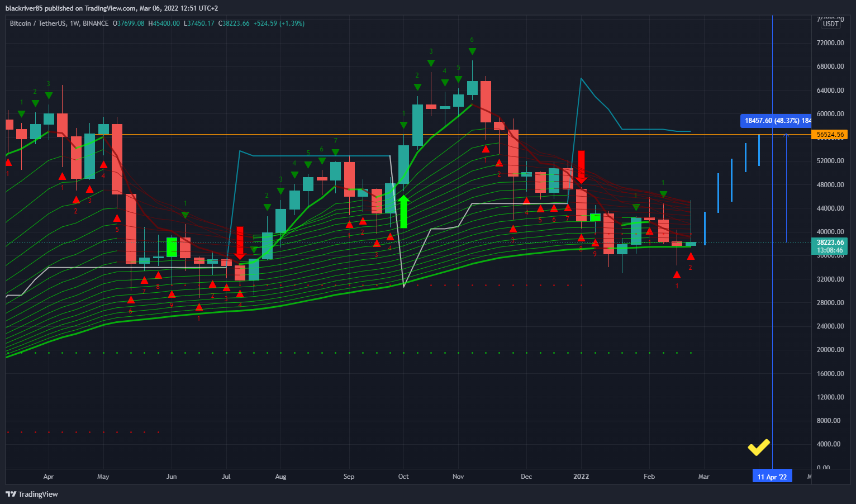Select the 38223.66 current price label
The image size is (856, 504).
coord(830,243)
